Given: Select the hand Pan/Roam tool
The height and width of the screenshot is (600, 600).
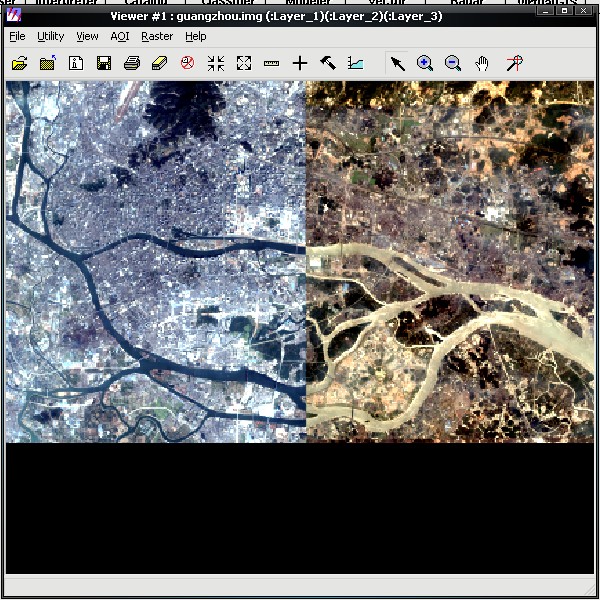Looking at the screenshot, I should coord(482,63).
